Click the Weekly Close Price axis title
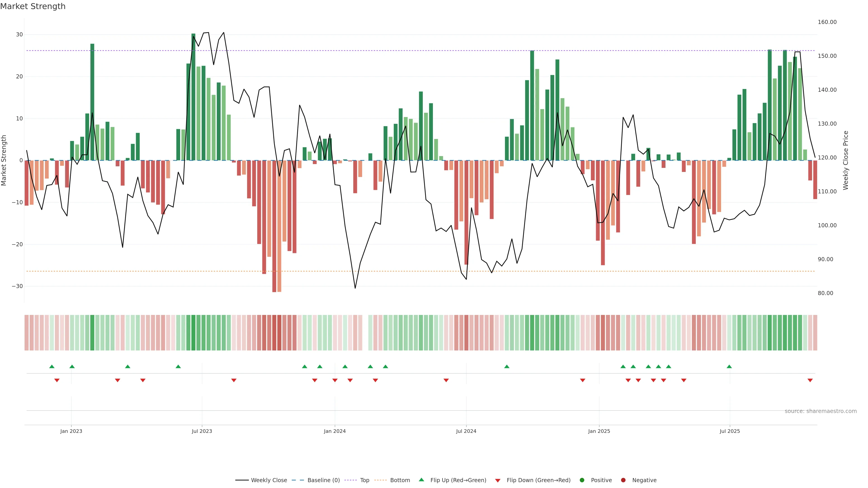The height and width of the screenshot is (488, 868). pos(845,160)
